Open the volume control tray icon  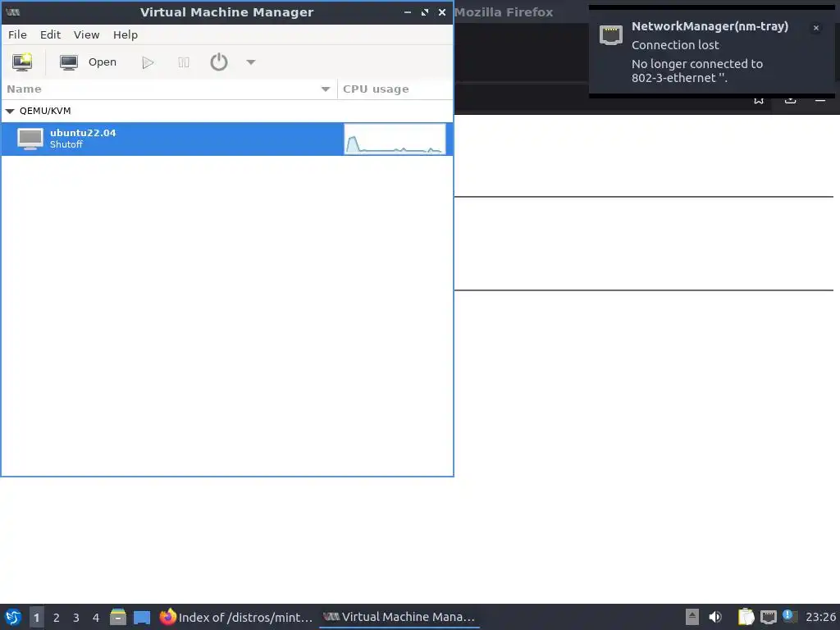715,617
